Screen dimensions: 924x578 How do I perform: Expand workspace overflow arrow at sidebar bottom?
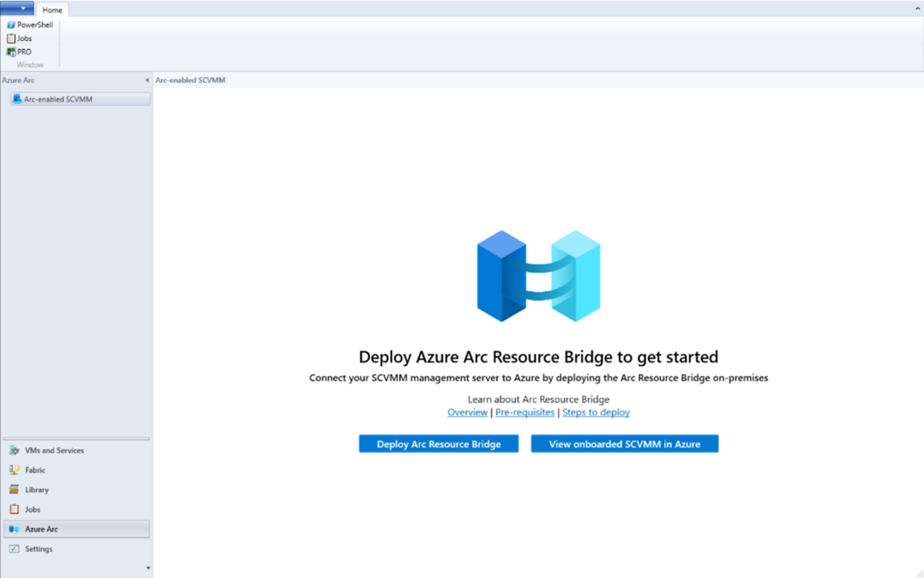click(x=148, y=568)
